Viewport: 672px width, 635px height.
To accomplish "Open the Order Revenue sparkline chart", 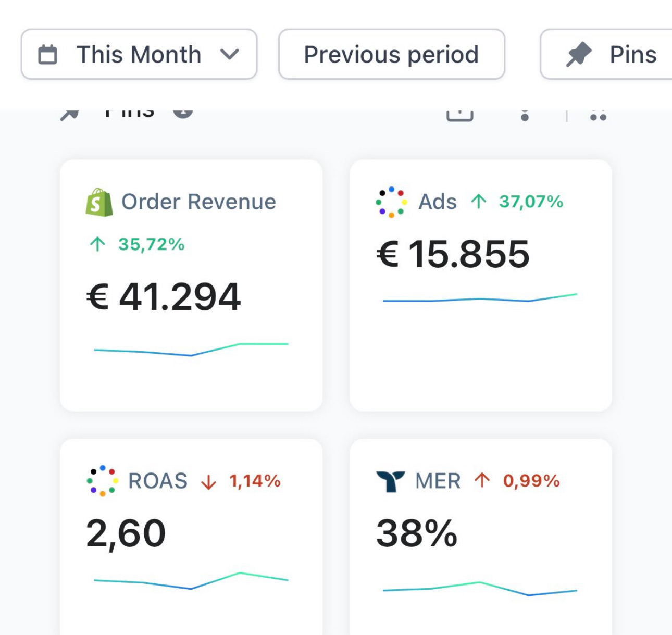I will click(x=191, y=350).
